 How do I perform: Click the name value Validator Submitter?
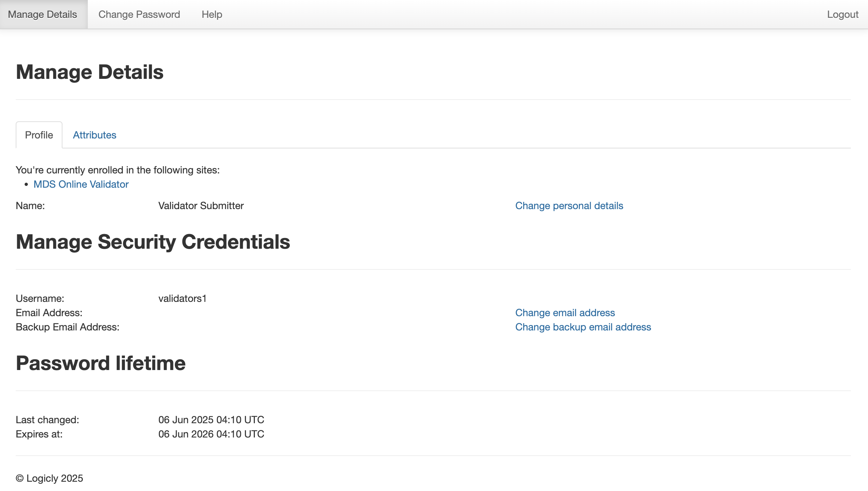[201, 206]
